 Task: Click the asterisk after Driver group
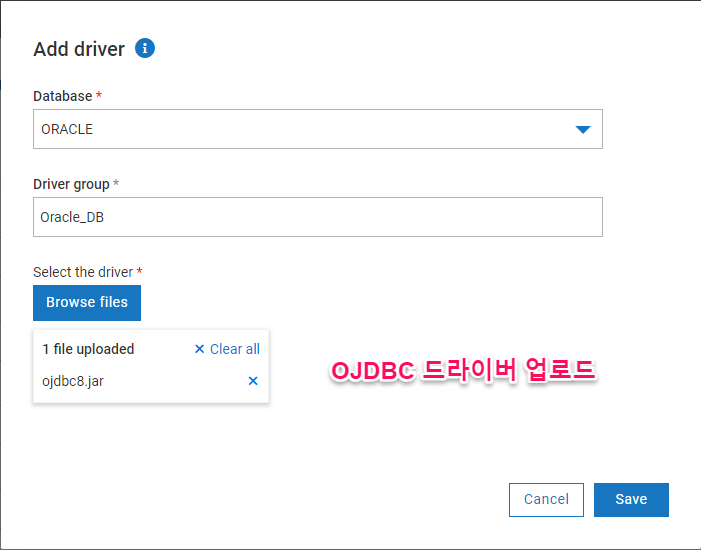point(116,183)
